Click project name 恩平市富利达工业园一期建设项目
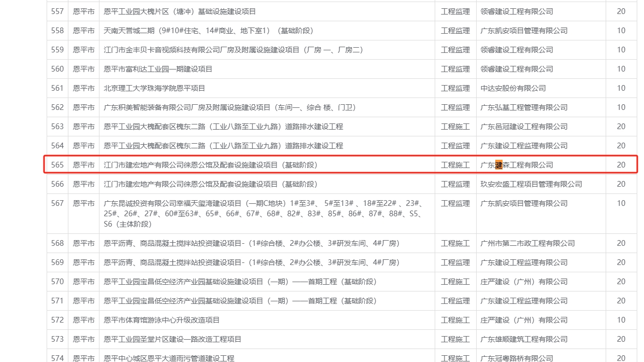 (x=158, y=69)
